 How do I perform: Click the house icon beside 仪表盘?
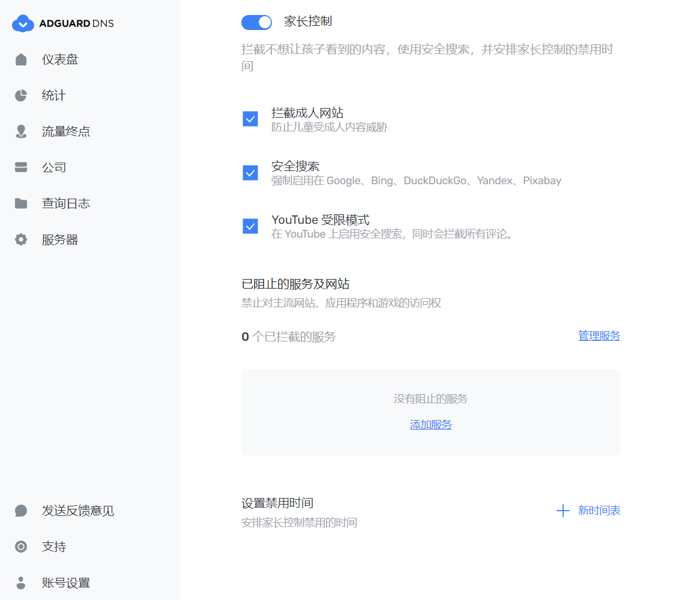(x=21, y=59)
